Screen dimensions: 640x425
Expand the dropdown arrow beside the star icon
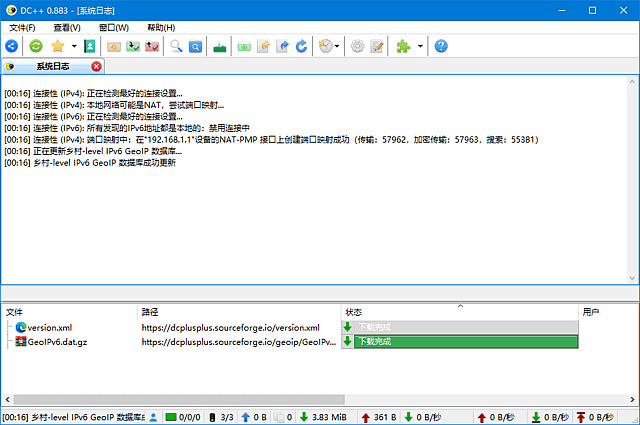(x=74, y=46)
